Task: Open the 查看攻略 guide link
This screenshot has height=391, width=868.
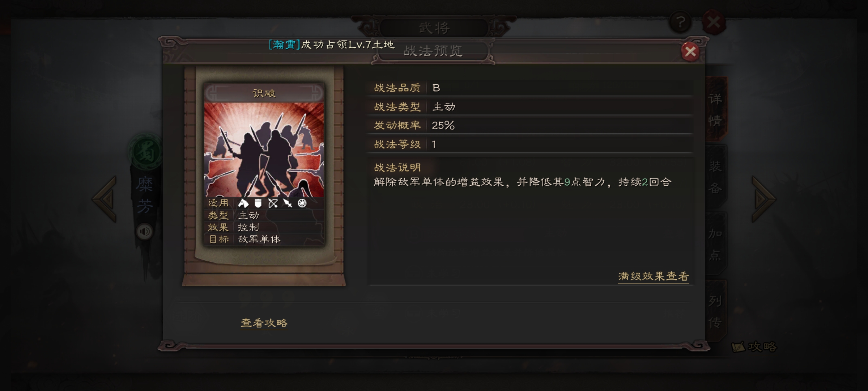Action: (x=264, y=323)
